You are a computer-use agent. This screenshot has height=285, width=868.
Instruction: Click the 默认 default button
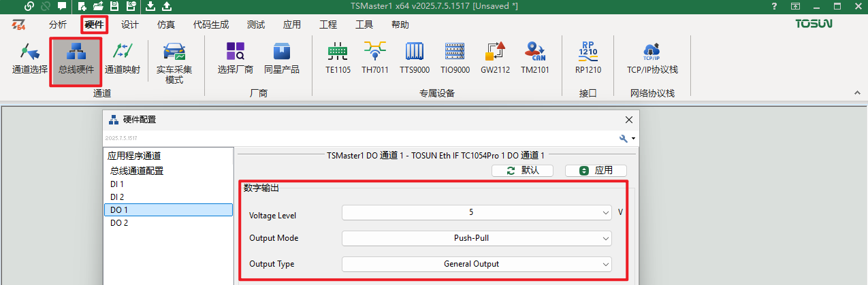point(522,171)
